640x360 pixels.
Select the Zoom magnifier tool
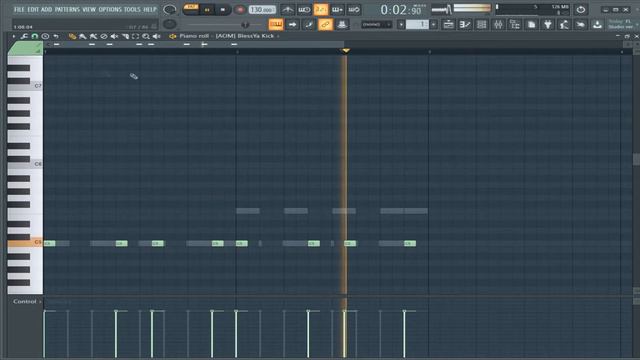click(146, 36)
